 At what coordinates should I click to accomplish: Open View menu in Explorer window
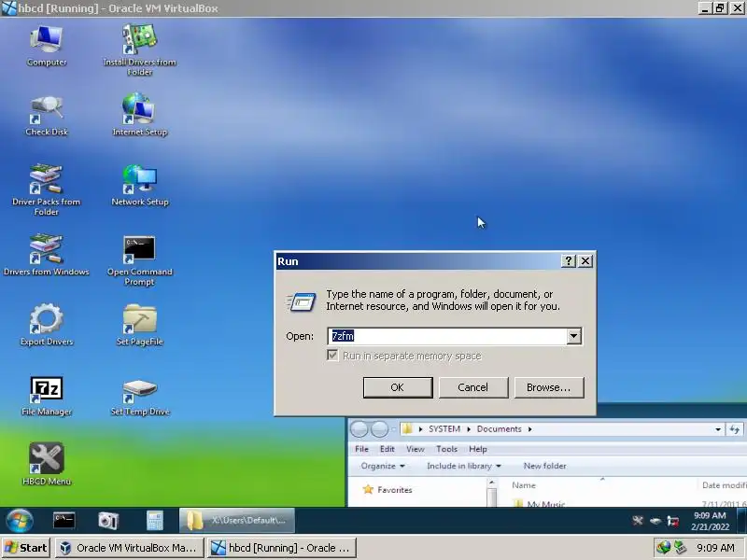pos(415,449)
